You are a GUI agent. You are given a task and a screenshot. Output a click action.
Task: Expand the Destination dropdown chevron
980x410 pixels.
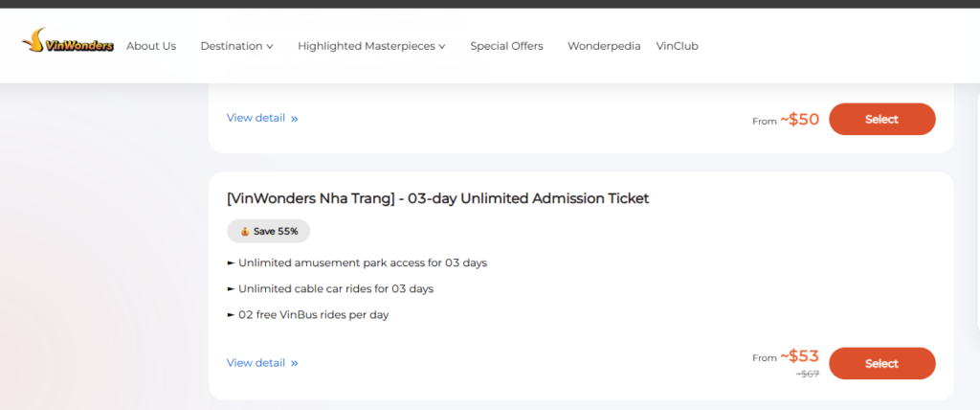pos(270,46)
